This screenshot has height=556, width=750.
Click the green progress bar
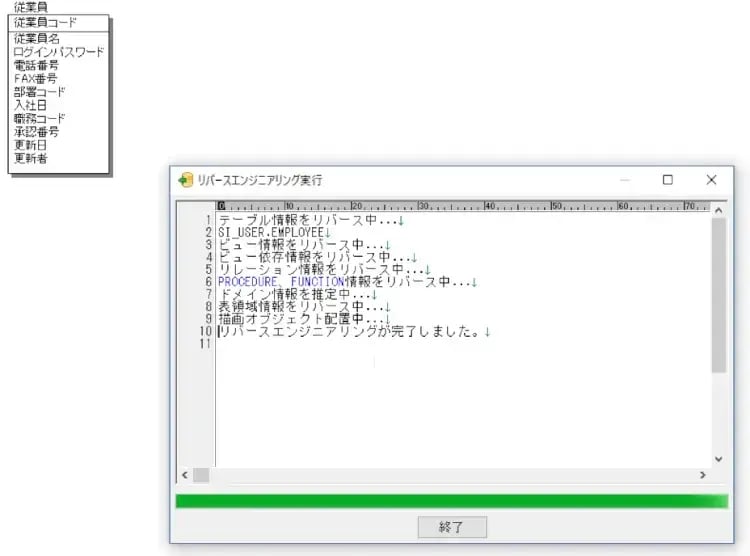(x=451, y=500)
